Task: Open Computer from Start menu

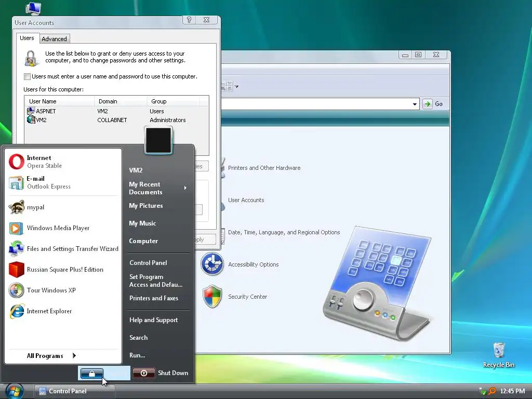Action: coord(143,241)
